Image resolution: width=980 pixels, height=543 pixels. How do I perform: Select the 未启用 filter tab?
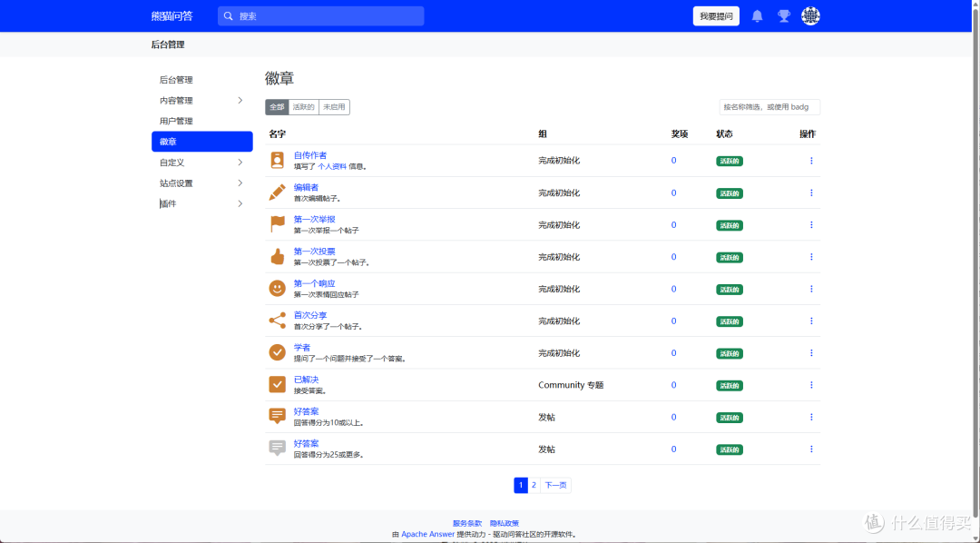[334, 107]
